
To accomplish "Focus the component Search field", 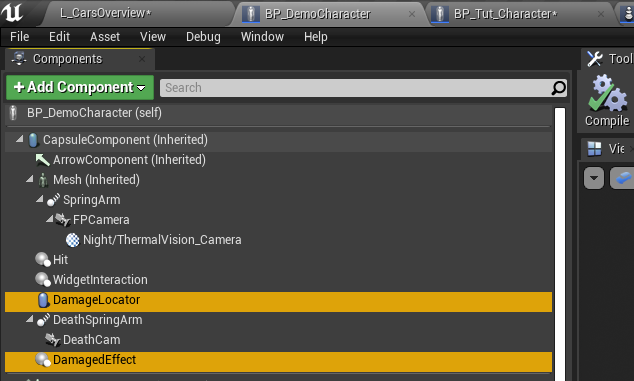I will tap(356, 88).
